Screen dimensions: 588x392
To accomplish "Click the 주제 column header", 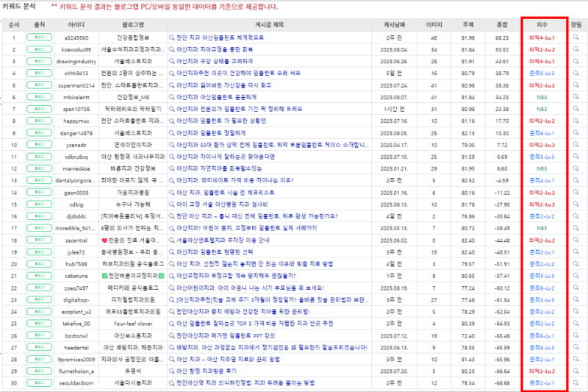I will (468, 25).
